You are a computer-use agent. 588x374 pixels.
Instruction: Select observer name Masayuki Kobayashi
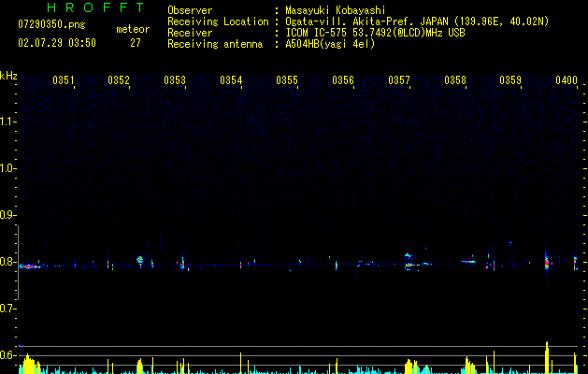point(336,10)
